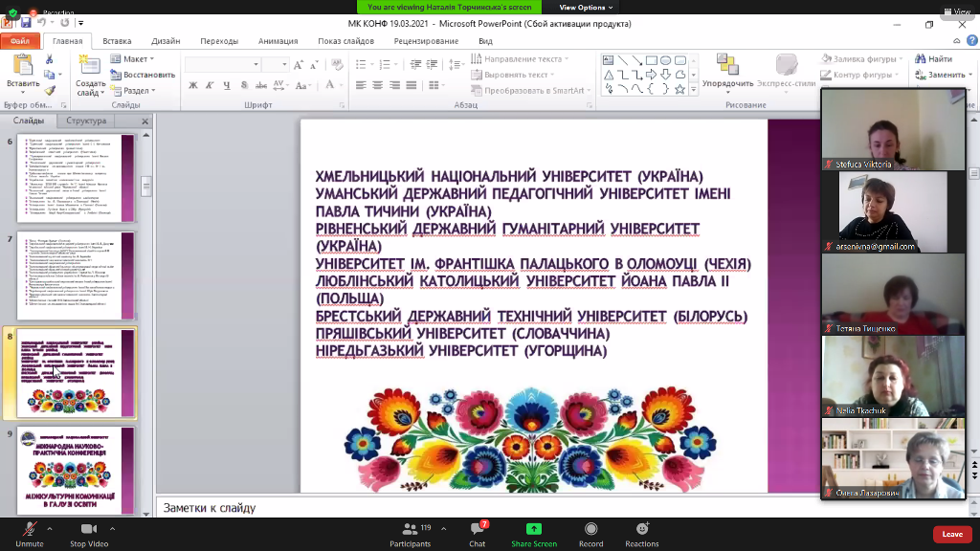This screenshot has width=980, height=551.
Task: Click the Заметки к слайду notes field
Action: pos(487,508)
